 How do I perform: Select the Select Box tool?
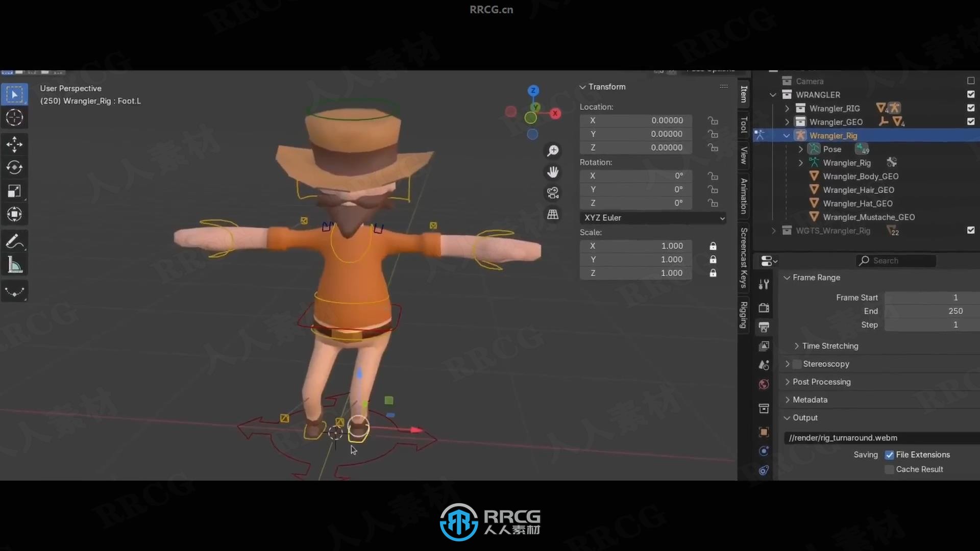click(x=14, y=95)
